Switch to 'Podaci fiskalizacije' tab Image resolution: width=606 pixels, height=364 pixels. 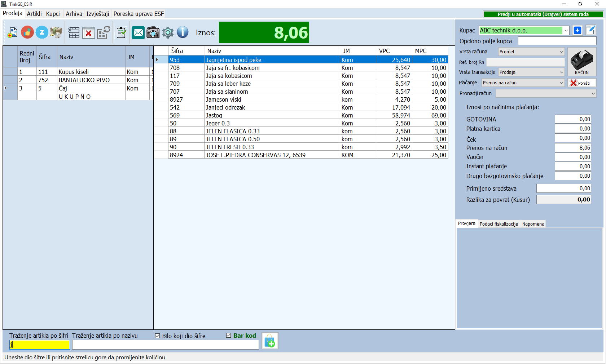(x=499, y=224)
